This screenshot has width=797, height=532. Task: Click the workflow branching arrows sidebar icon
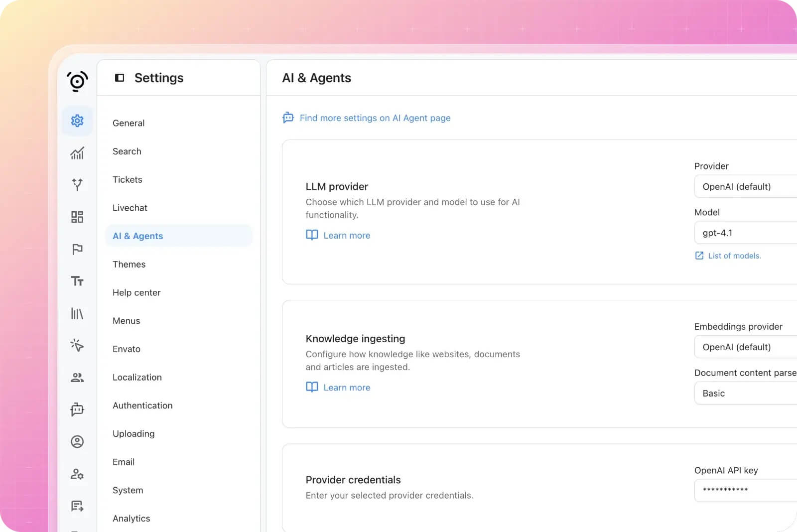point(77,185)
